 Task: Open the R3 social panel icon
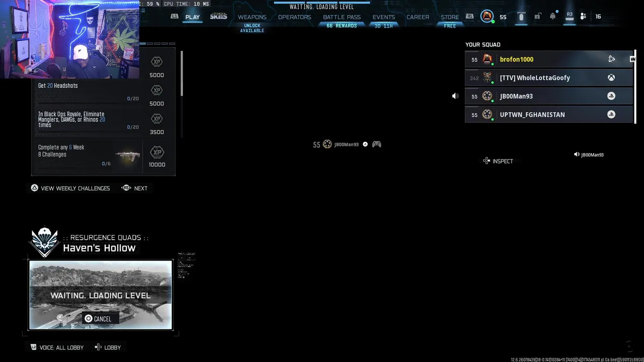coord(570,16)
